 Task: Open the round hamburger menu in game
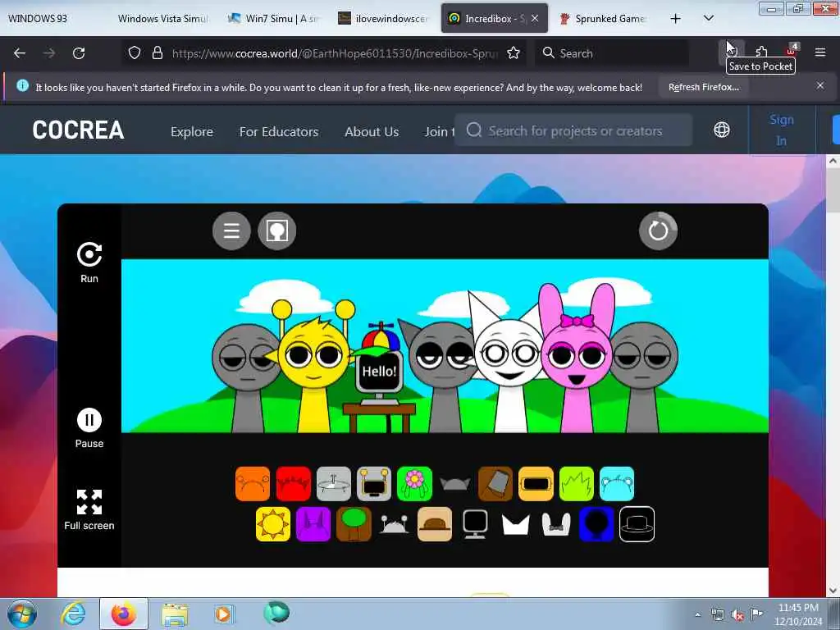click(x=231, y=231)
